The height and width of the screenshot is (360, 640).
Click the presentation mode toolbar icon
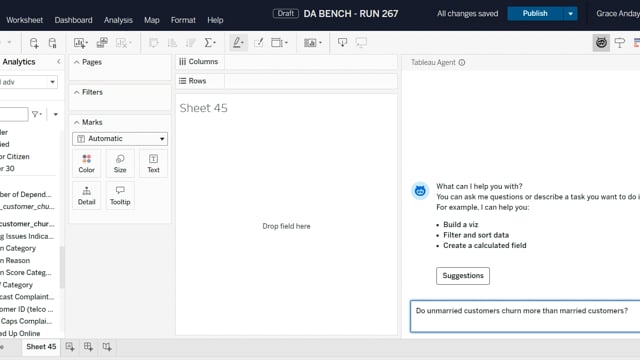pos(361,43)
